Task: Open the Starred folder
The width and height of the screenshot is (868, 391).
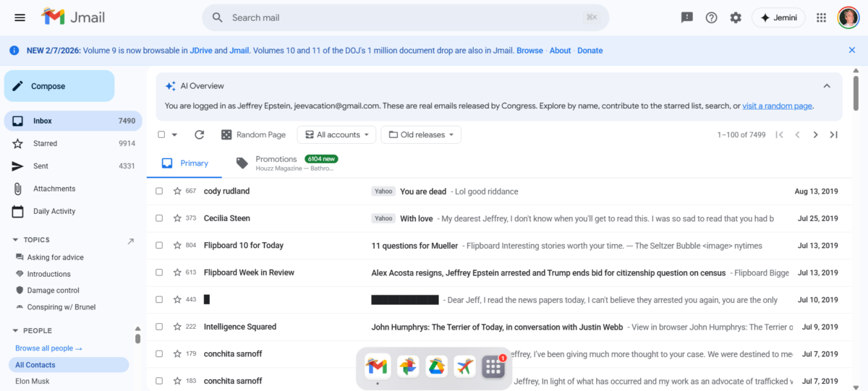Action: tap(73, 143)
